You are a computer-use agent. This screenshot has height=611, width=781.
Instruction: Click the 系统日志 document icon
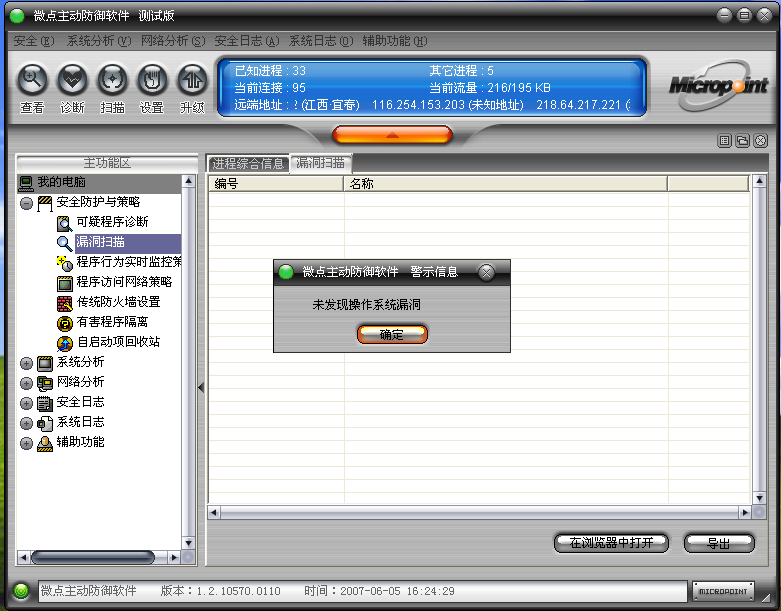[x=45, y=423]
